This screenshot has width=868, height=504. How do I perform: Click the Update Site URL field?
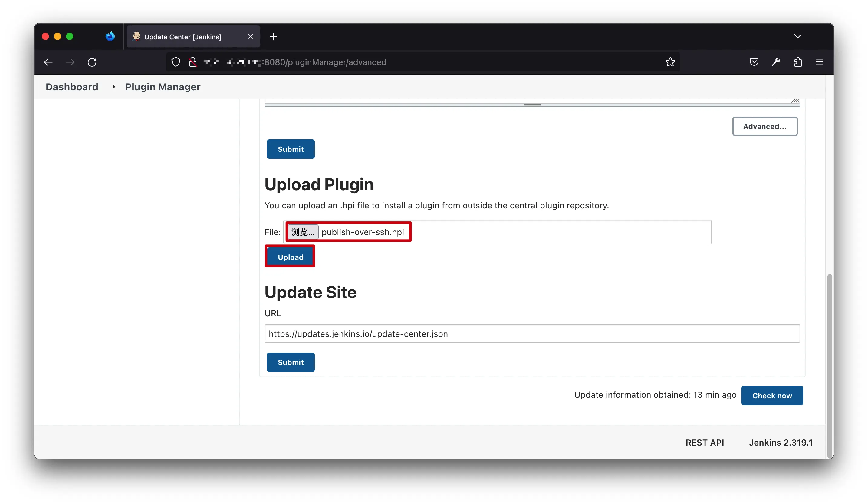click(x=531, y=334)
